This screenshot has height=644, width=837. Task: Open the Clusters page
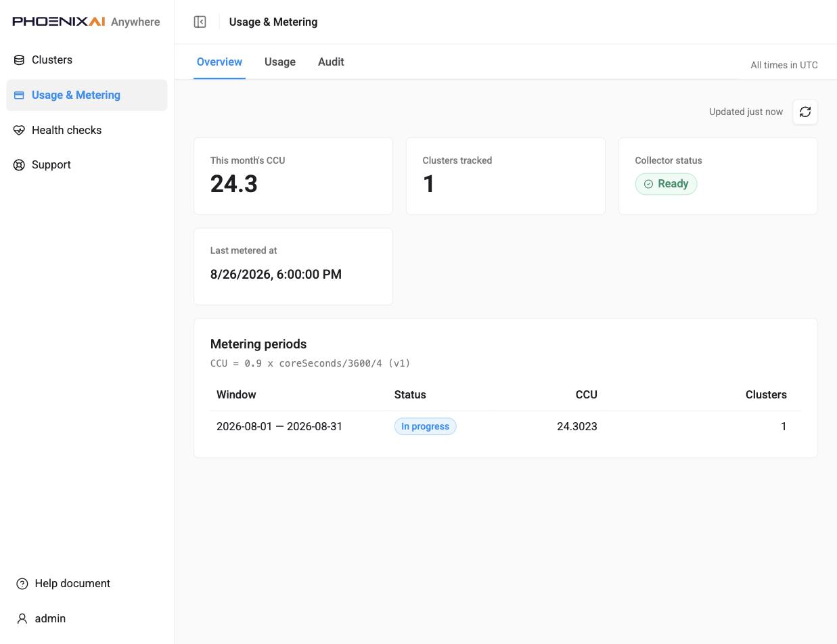point(87,60)
